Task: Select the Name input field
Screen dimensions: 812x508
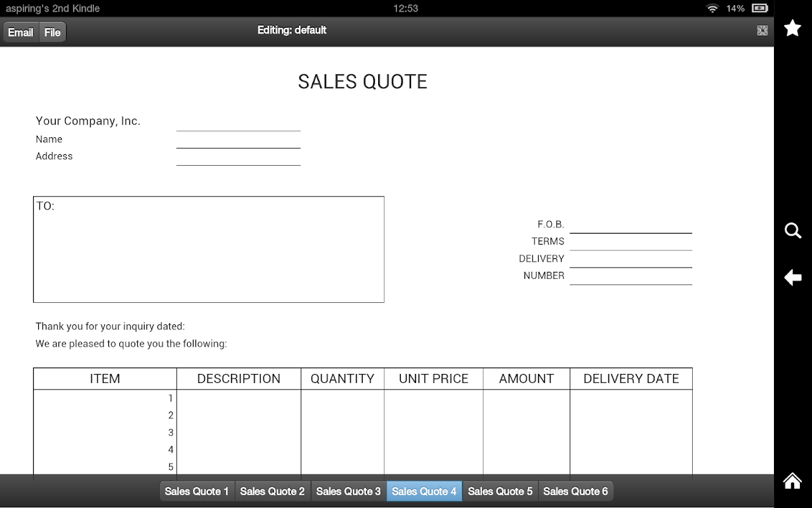Action: click(239, 140)
